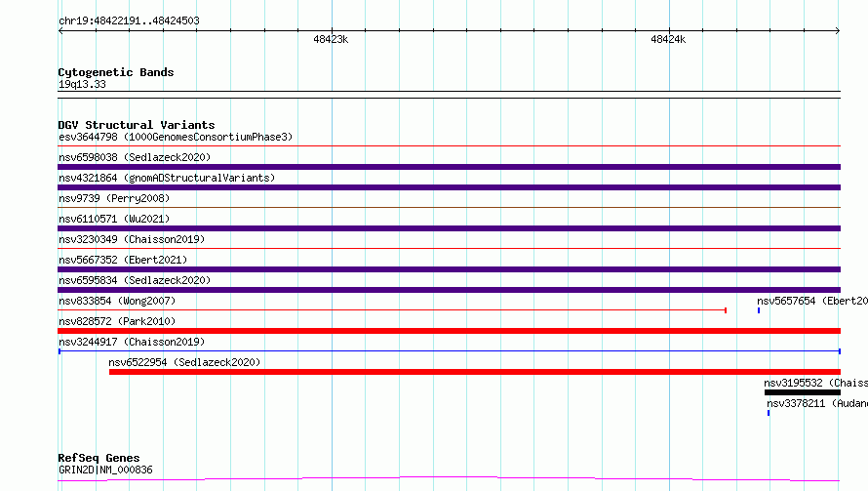Screen dimensions: 868x491
Task: Click the right arrow end of ruler
Action: click(x=838, y=31)
